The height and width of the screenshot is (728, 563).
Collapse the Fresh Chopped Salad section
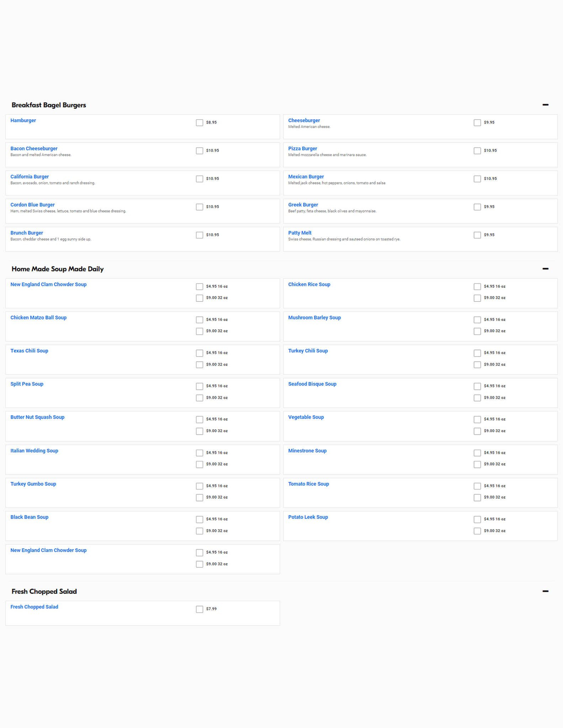[545, 591]
